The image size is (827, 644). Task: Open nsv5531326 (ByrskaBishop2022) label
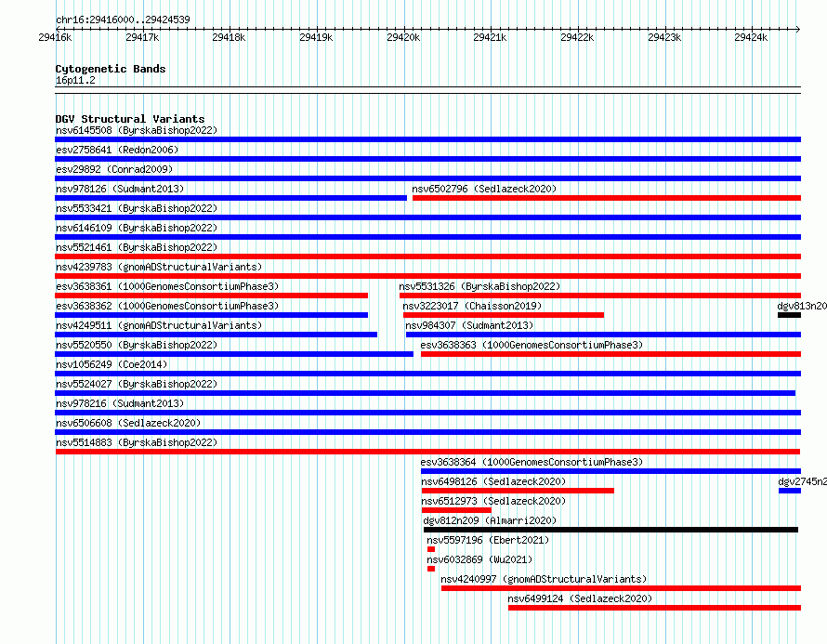479,286
